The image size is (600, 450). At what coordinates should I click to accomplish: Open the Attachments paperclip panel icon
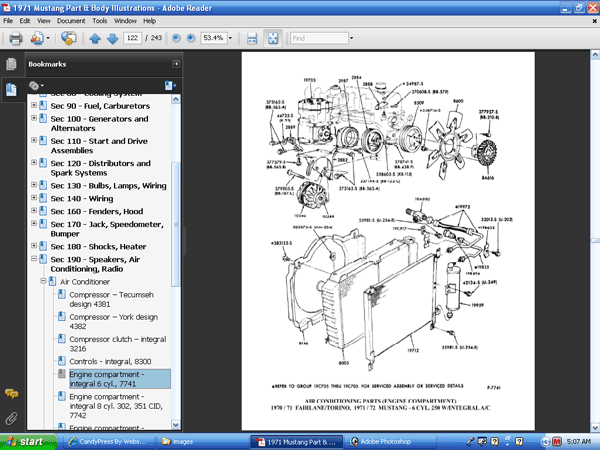pyautogui.click(x=11, y=418)
